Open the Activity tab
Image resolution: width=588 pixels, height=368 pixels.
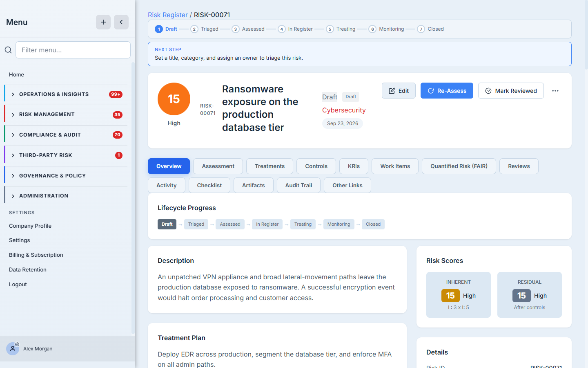point(167,185)
